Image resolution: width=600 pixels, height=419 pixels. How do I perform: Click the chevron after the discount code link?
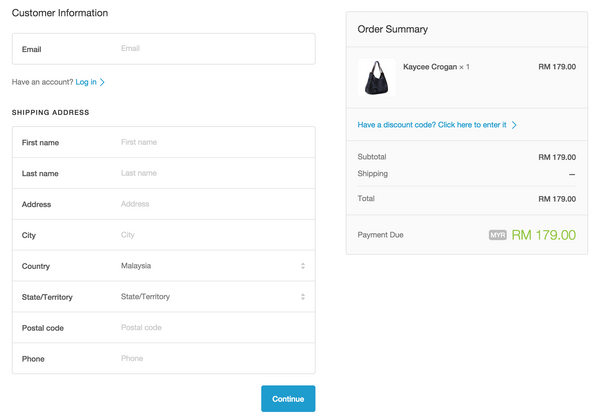coord(514,125)
